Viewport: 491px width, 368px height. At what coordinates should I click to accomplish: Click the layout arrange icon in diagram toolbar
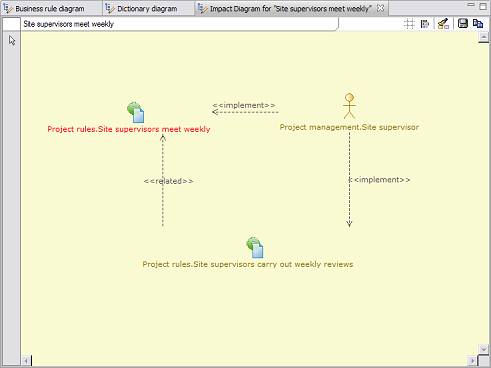[425, 24]
